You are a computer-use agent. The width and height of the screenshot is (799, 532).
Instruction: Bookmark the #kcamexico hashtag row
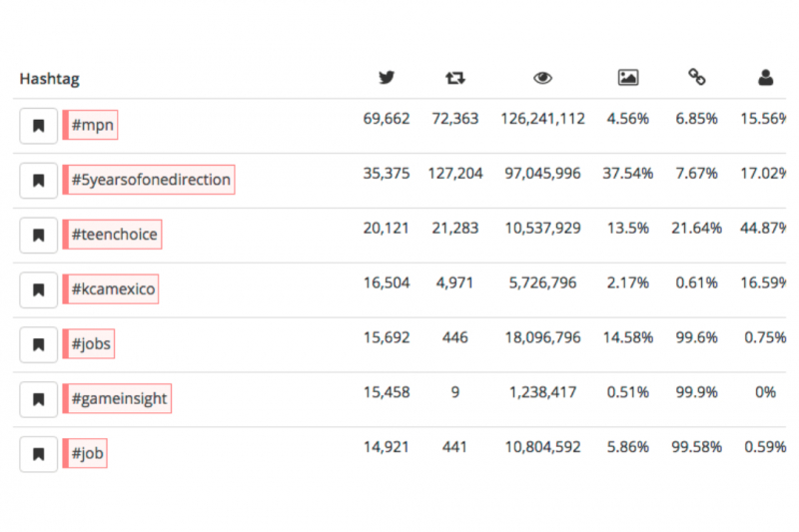coord(38,289)
